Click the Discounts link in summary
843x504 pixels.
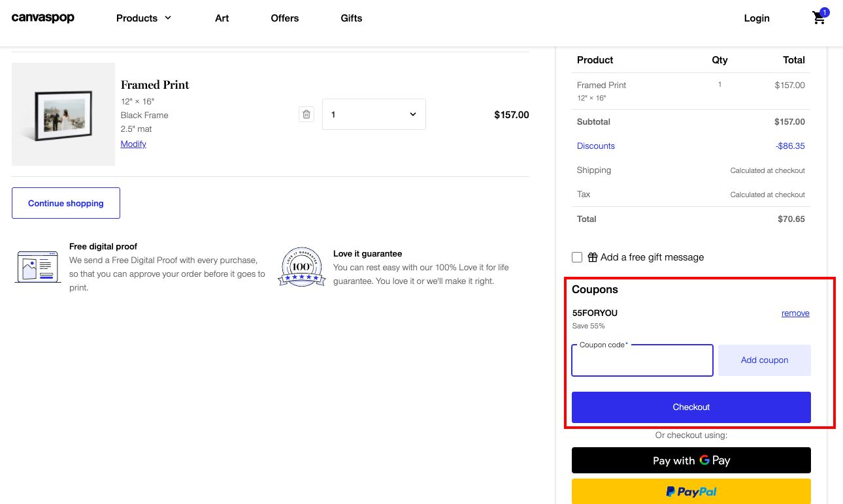(x=596, y=146)
